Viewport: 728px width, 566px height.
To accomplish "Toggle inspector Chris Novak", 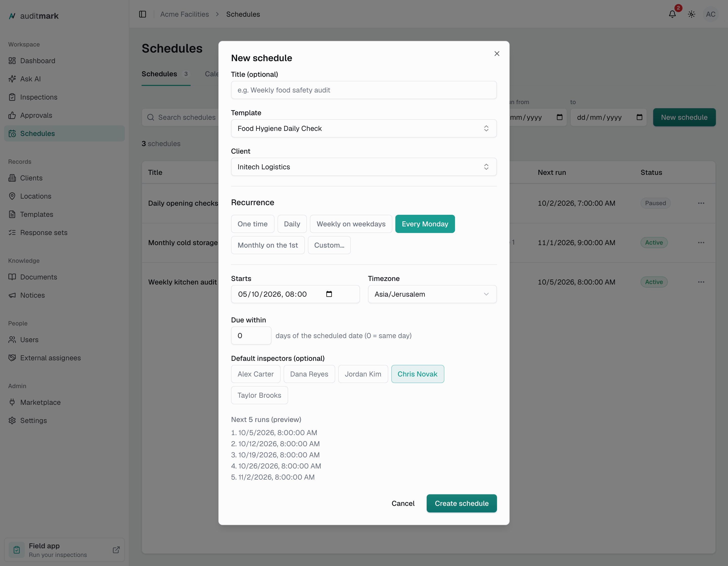I will [417, 374].
